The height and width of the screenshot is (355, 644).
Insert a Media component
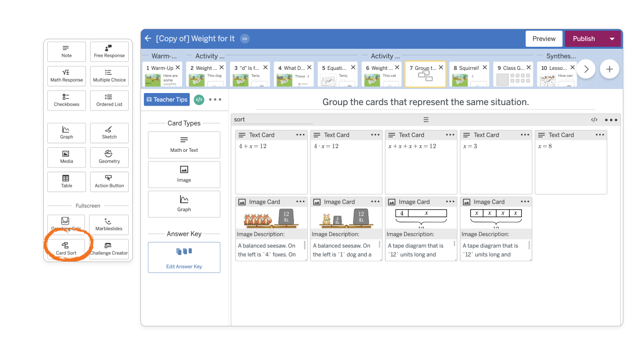point(66,157)
